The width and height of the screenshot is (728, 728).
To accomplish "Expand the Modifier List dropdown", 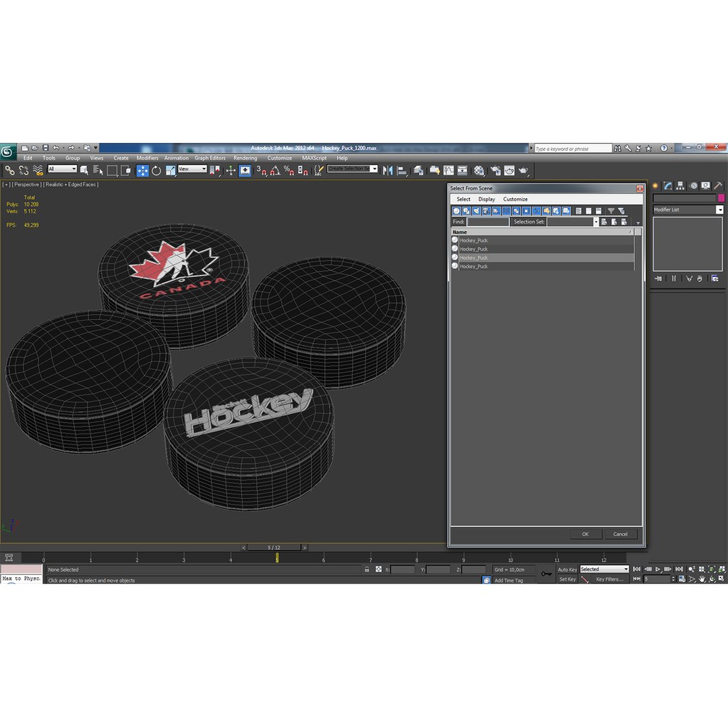I will point(720,210).
